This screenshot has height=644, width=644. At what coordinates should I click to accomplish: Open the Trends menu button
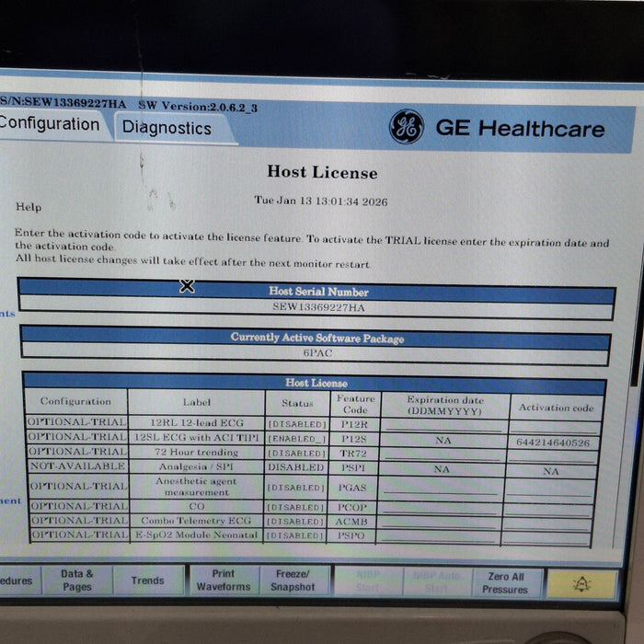[148, 580]
